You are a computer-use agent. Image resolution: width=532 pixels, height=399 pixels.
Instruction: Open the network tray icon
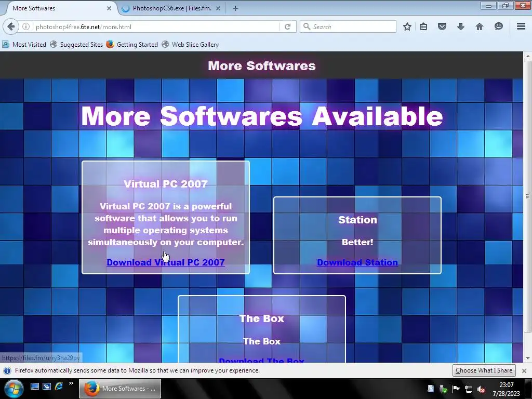pos(469,389)
